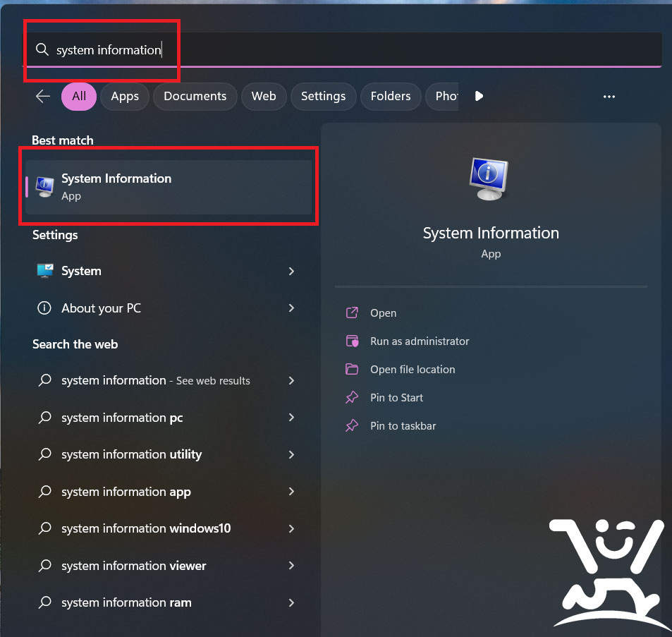The image size is (672, 637).
Task: Click search icon beside 'system information ram'
Action: click(x=44, y=602)
